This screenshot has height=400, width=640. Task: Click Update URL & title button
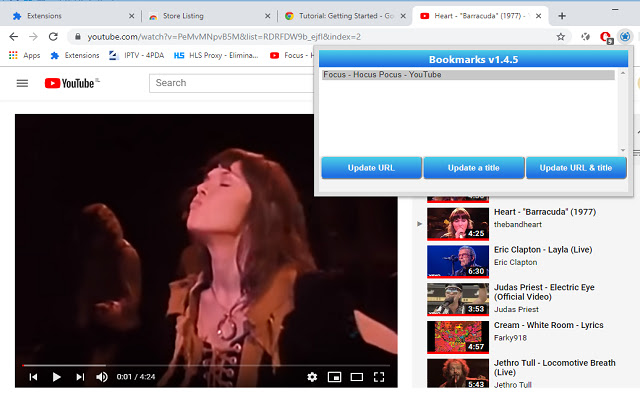pyautogui.click(x=576, y=168)
